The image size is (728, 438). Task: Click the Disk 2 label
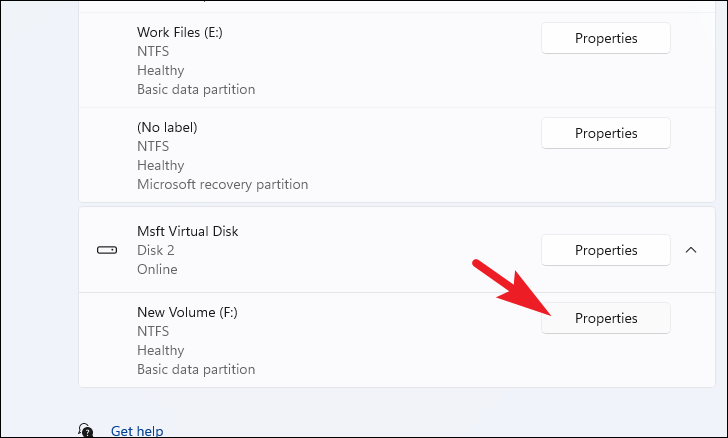(x=156, y=250)
